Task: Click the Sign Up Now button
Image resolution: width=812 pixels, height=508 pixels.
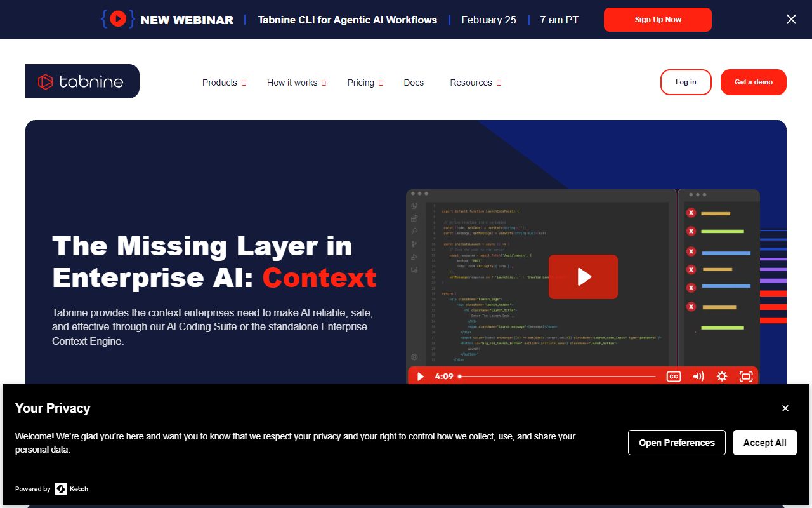Action: [657, 20]
